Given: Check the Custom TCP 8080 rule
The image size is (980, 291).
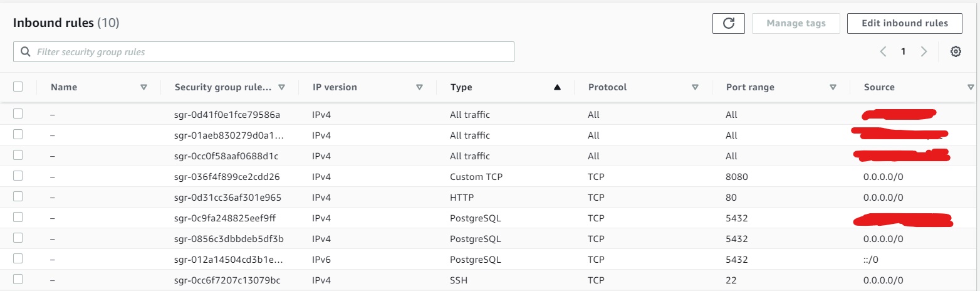Looking at the screenshot, I should point(18,176).
